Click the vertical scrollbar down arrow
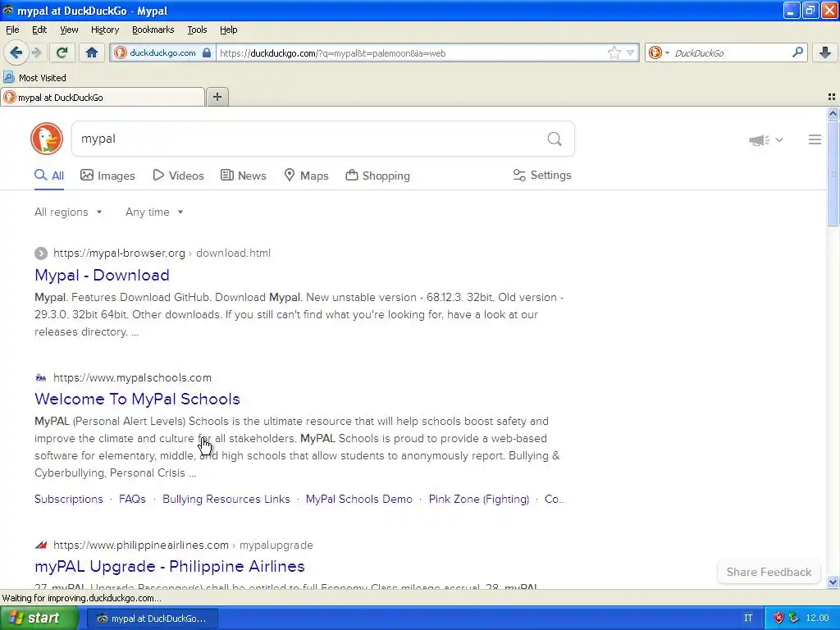840x630 pixels. [833, 582]
